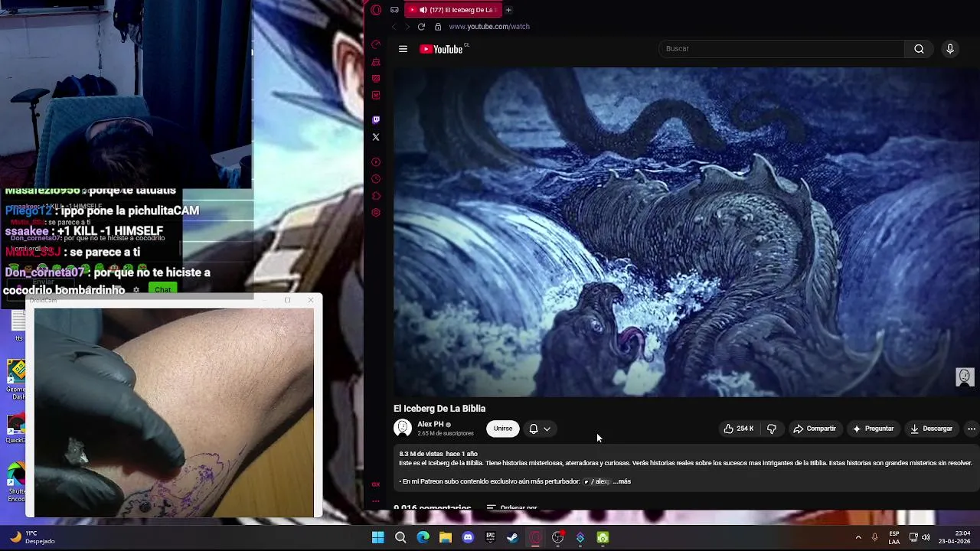Expand the notification bell dropdown
Screen dimensions: 980x551
coord(540,429)
